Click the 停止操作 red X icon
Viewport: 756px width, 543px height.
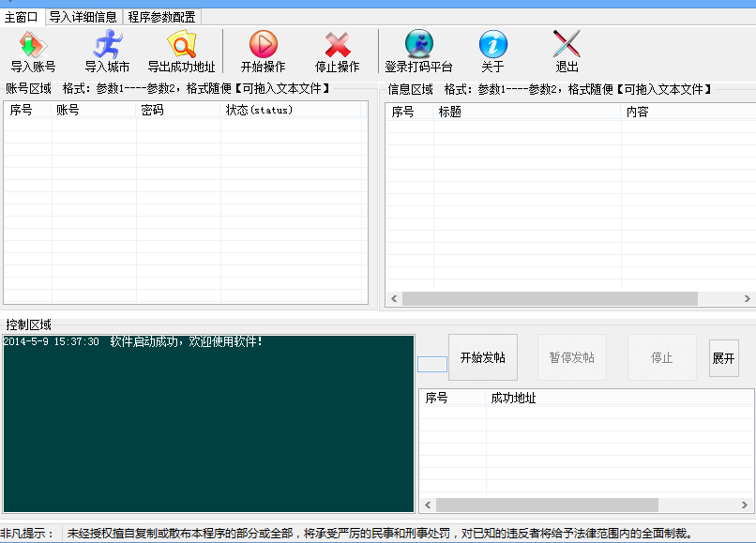pos(337,44)
